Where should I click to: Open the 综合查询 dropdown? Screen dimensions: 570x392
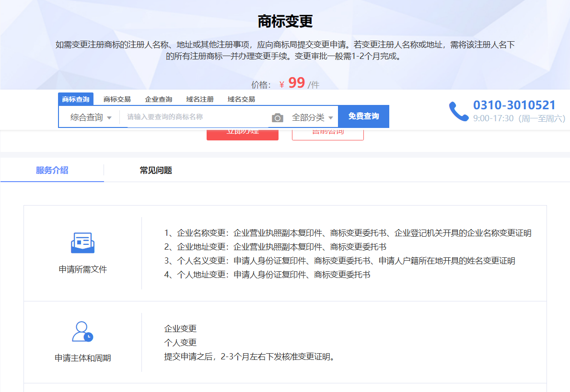[x=91, y=117]
